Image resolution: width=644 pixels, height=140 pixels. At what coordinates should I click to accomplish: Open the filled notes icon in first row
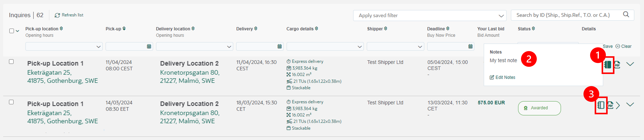click(x=607, y=65)
